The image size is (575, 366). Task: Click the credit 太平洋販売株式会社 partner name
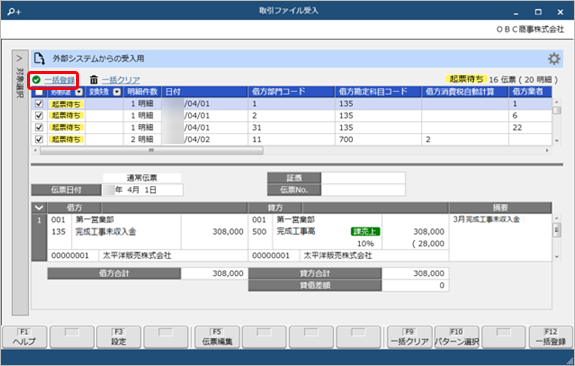[x=338, y=256]
